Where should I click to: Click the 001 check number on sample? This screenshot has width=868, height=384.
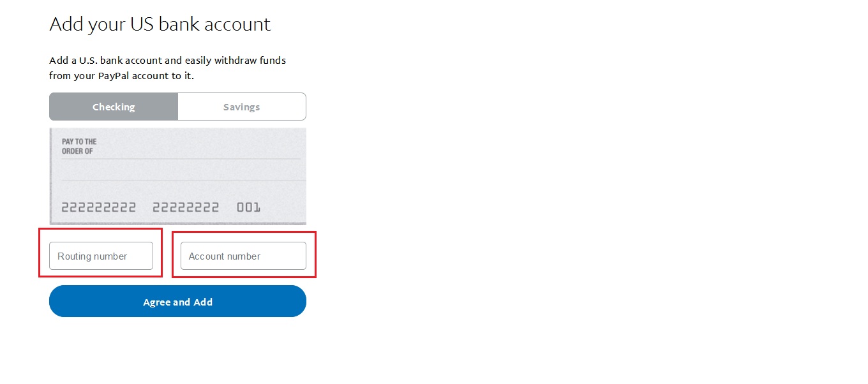(x=248, y=207)
